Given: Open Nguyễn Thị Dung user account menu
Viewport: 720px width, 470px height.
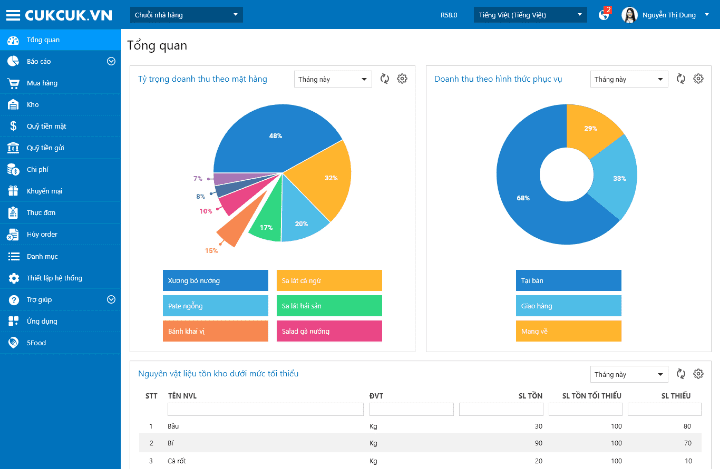Looking at the screenshot, I should click(665, 15).
